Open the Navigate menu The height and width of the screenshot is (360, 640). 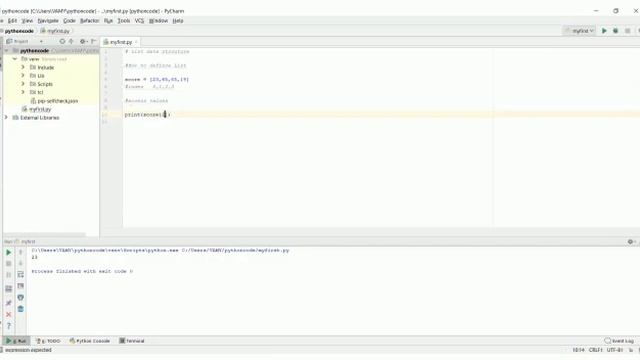coord(48,21)
